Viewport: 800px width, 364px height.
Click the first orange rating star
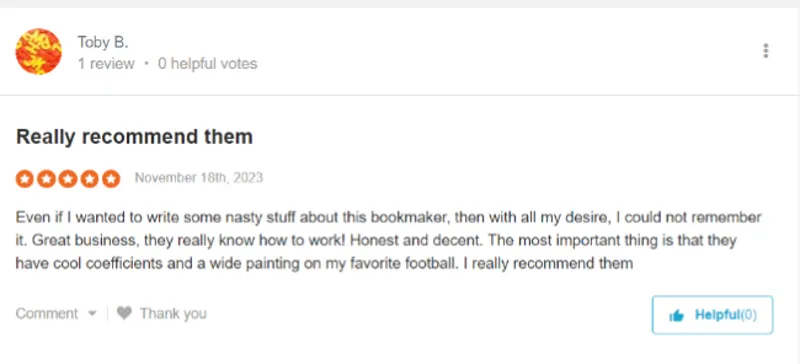24,179
